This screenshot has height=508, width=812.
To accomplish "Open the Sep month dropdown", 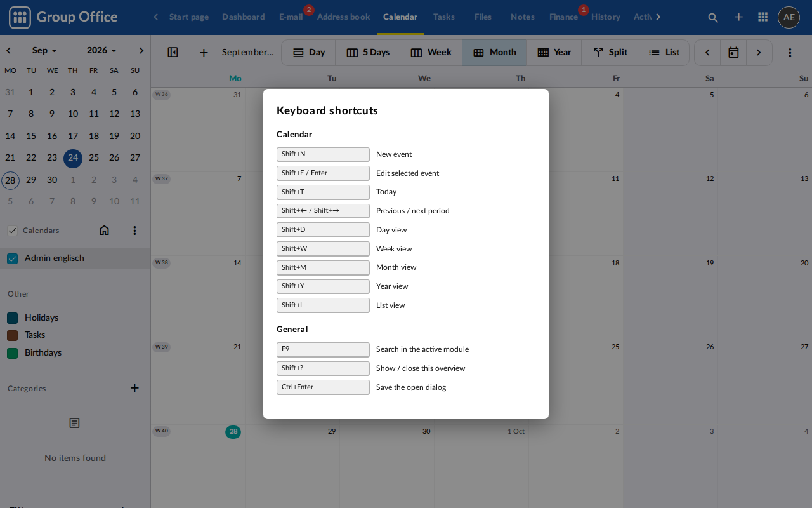I will pos(44,50).
